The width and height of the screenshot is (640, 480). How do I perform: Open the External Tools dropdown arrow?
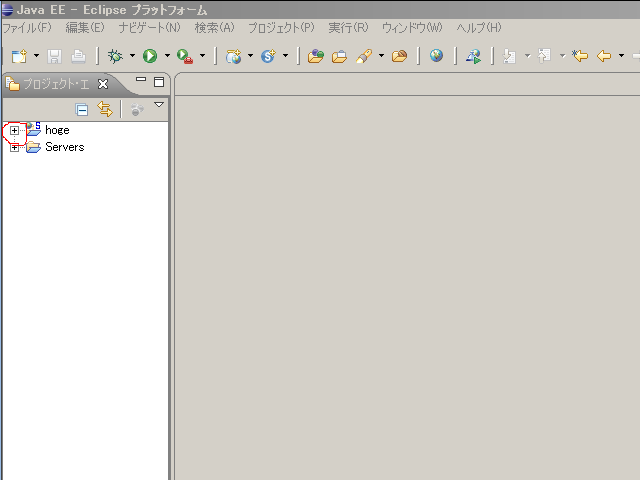pyautogui.click(x=202, y=56)
